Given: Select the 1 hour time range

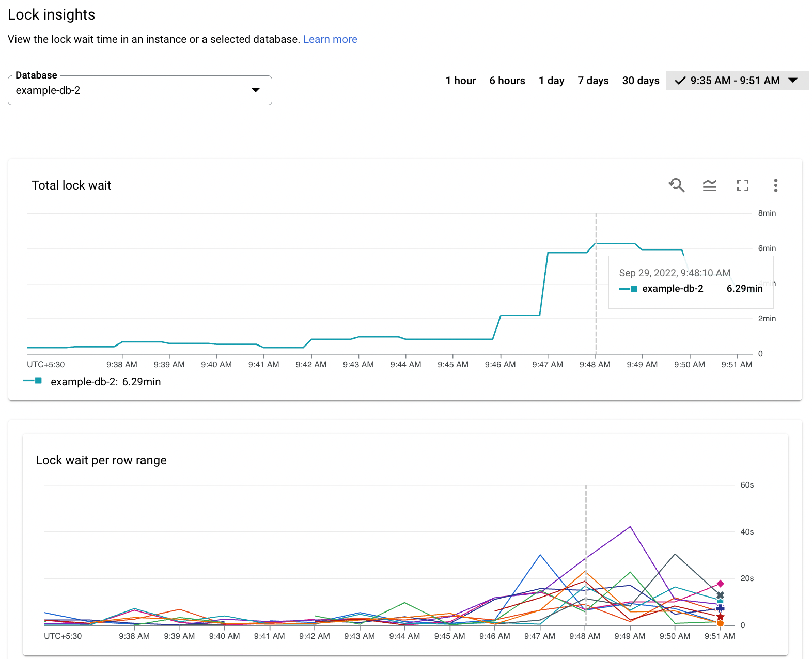Looking at the screenshot, I should [461, 81].
